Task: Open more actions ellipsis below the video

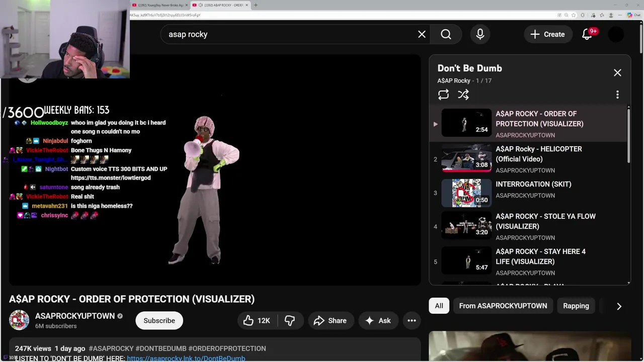Action: click(412, 321)
